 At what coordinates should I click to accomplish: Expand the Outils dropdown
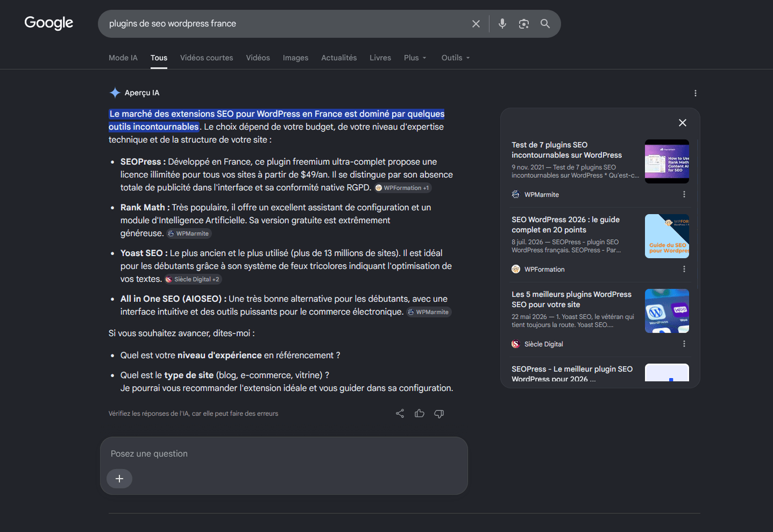456,57
